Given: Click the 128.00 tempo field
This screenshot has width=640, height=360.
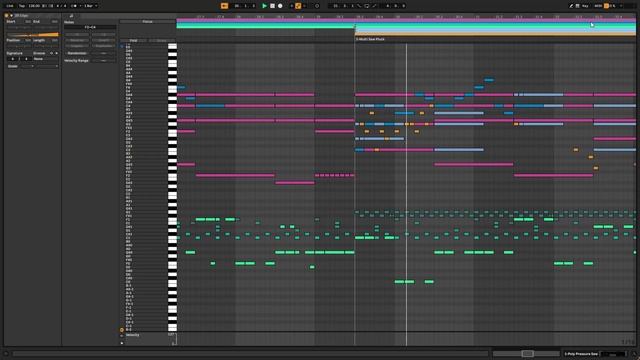Looking at the screenshot, I should click(x=34, y=6).
